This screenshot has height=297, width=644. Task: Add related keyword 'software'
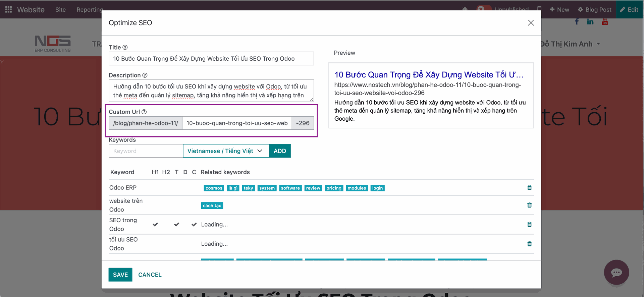290,188
